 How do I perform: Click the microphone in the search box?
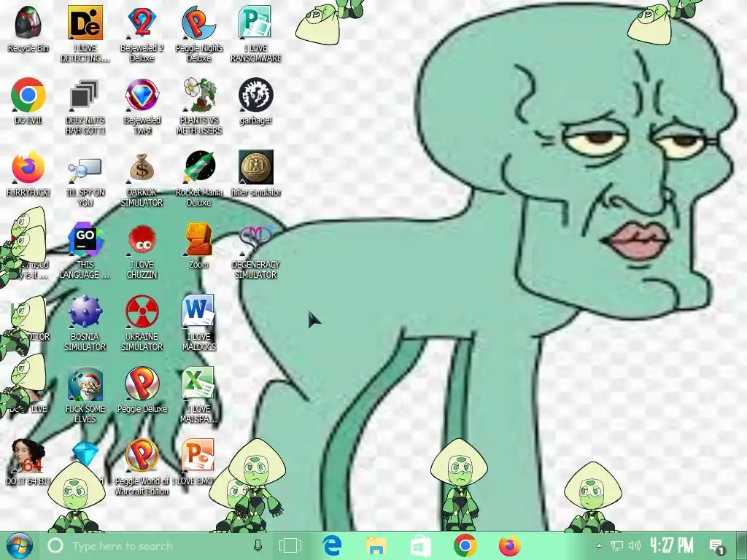(x=258, y=545)
